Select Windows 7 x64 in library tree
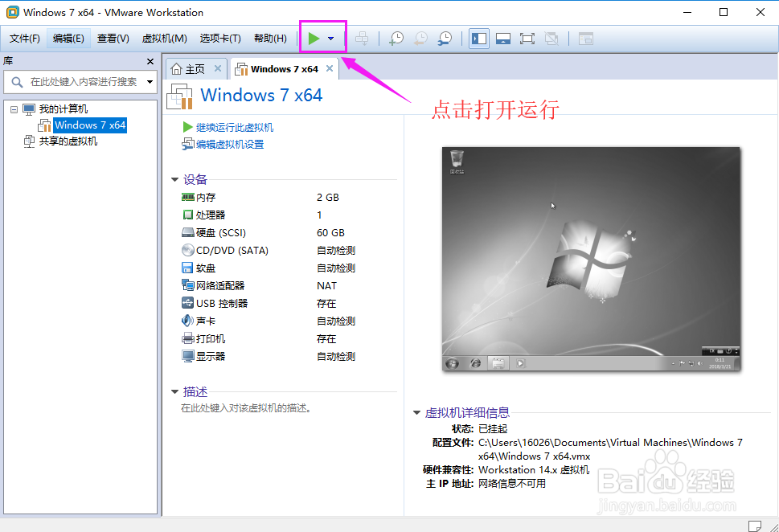779x532 pixels. tap(90, 125)
